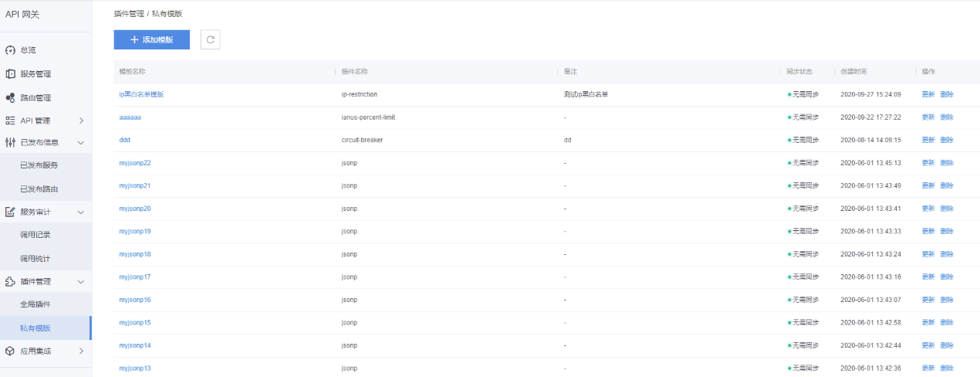The height and width of the screenshot is (377, 980).
Task: Open the ip黑白名单模版 template link
Action: [x=141, y=94]
